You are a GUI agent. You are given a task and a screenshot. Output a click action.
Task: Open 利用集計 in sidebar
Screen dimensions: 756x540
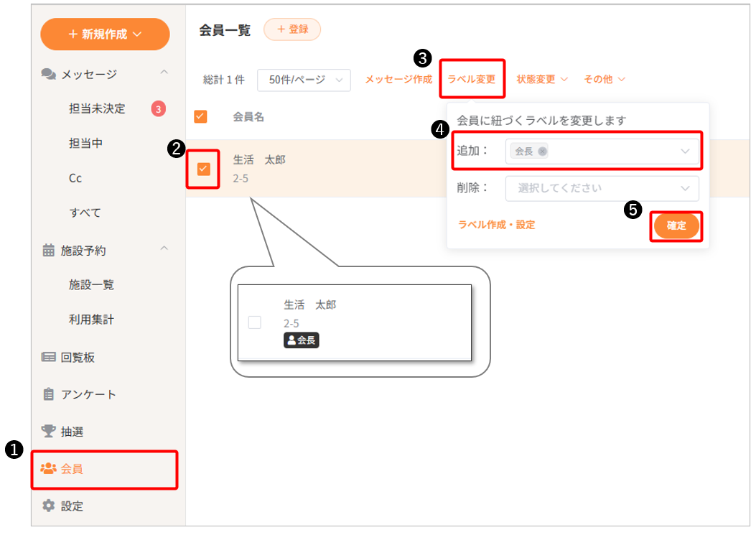(91, 319)
